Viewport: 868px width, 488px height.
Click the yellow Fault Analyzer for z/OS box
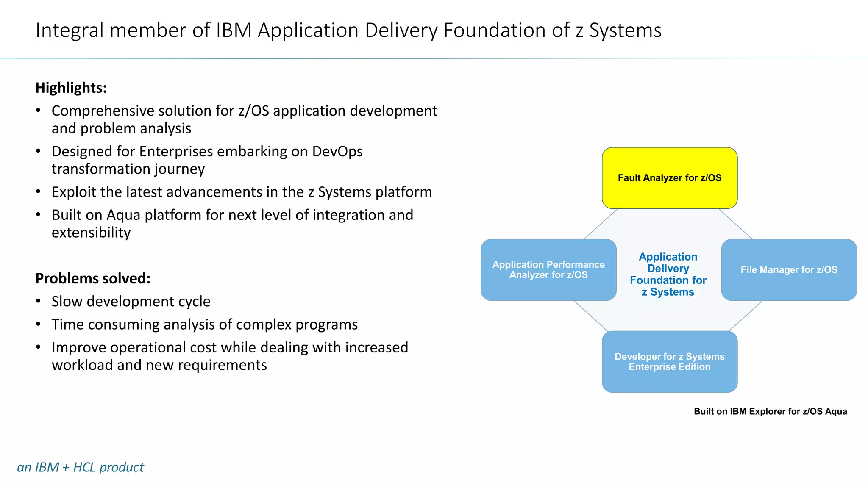pyautogui.click(x=669, y=178)
